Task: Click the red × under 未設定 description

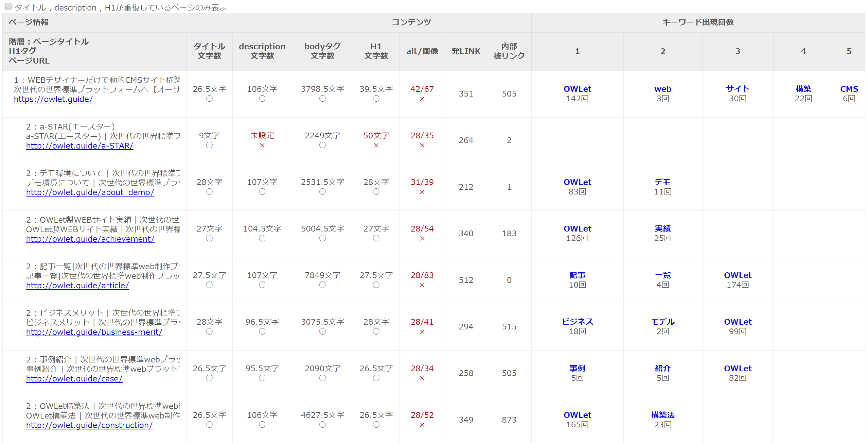Action: click(262, 146)
